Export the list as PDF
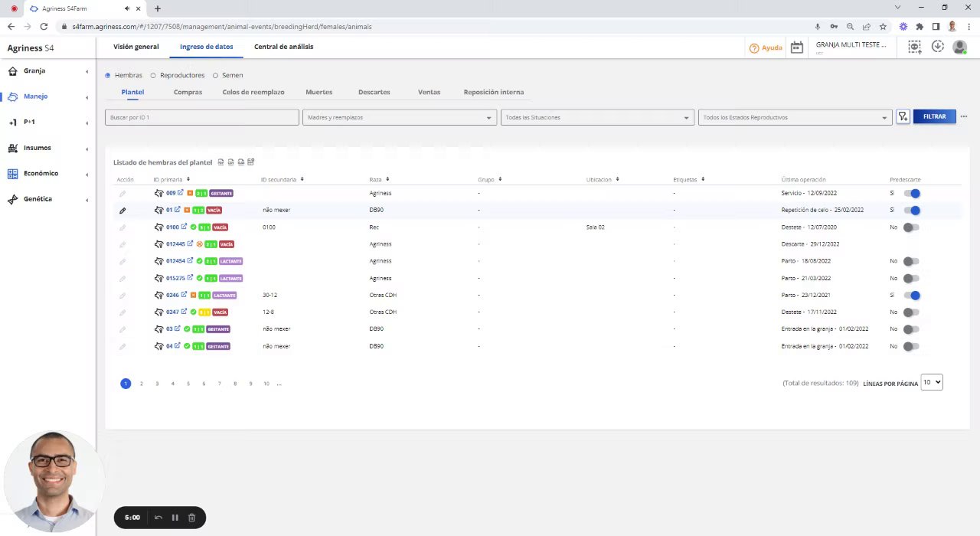Viewport: 980px width, 536px height. 220,162
